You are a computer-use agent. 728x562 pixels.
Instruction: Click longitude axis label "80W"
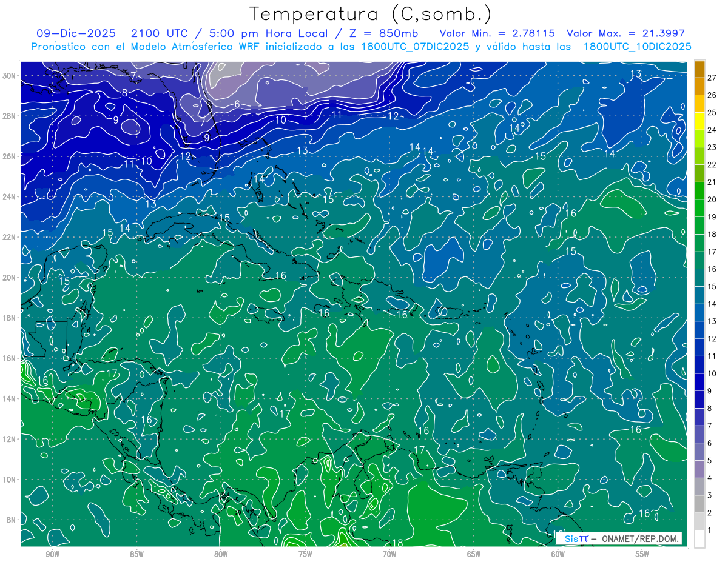[x=221, y=554]
